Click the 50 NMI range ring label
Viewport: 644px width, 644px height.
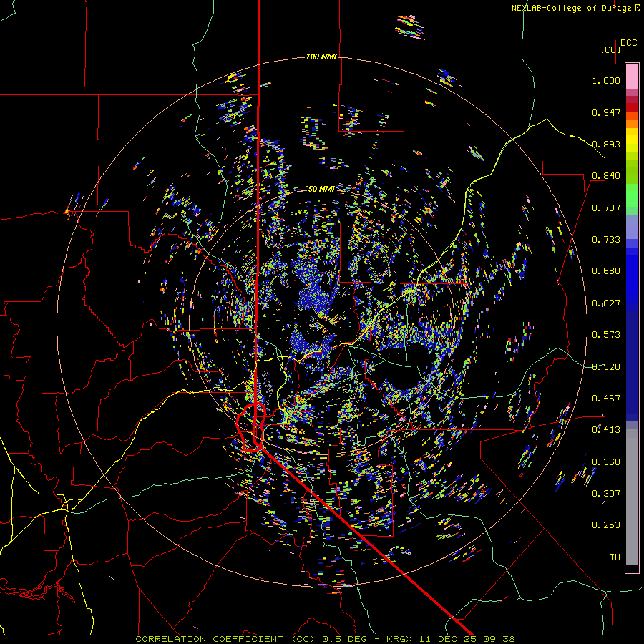pos(321,189)
